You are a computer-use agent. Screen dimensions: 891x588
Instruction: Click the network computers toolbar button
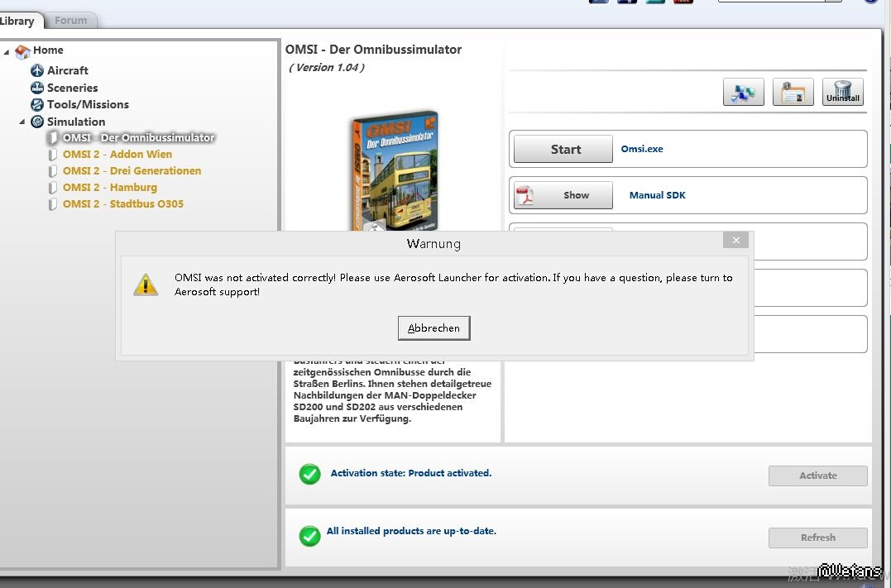(x=743, y=92)
